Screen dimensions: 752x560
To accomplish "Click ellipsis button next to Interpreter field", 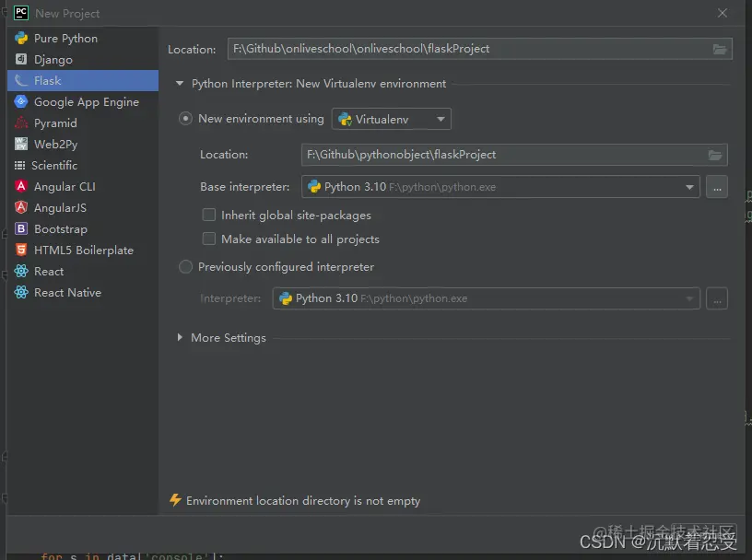I will point(717,298).
